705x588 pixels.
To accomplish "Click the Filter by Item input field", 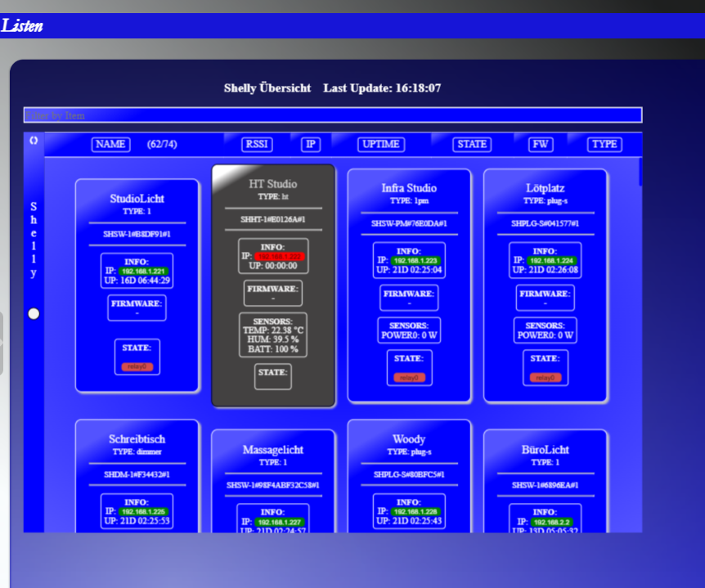I will pos(332,115).
